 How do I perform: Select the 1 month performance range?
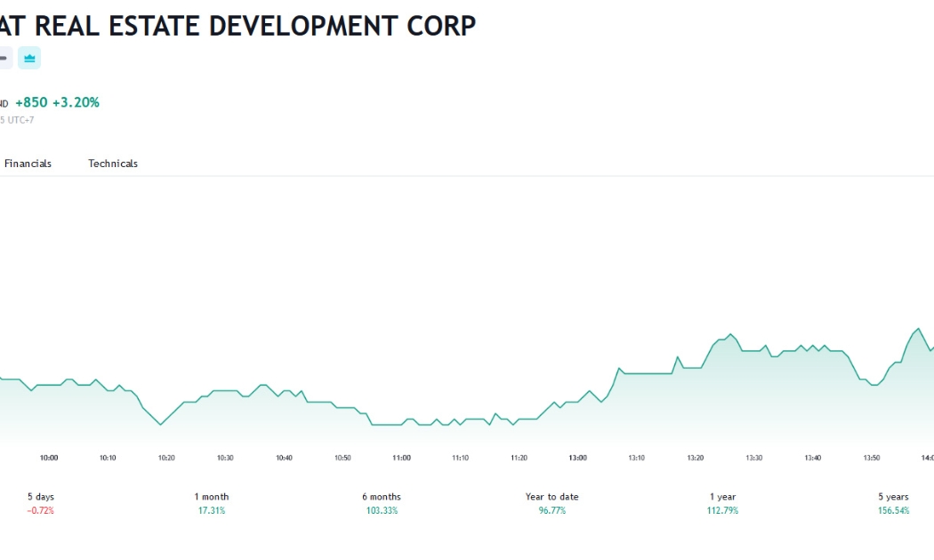[212, 503]
